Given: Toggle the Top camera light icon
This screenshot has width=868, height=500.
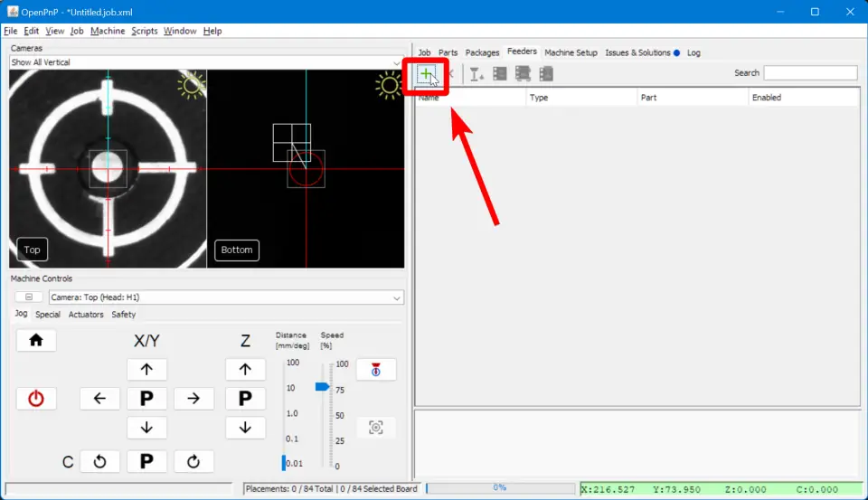Looking at the screenshot, I should (192, 85).
